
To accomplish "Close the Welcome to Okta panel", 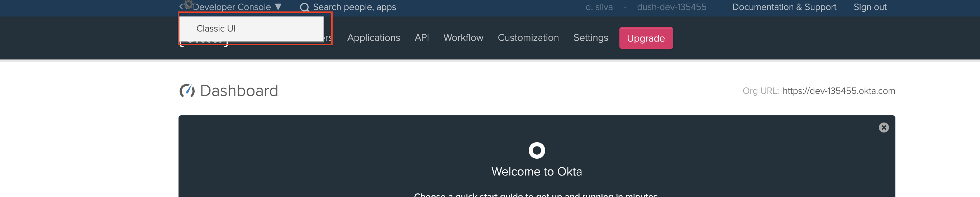I will [883, 128].
